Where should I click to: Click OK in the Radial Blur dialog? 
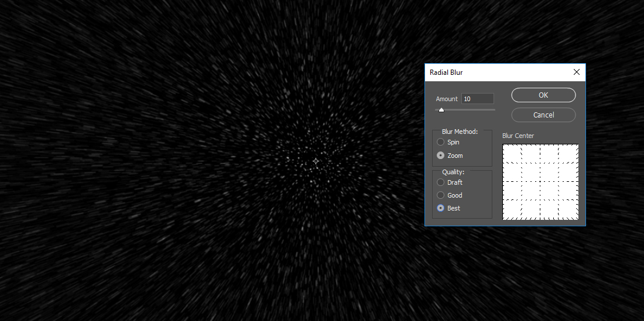[x=543, y=95]
